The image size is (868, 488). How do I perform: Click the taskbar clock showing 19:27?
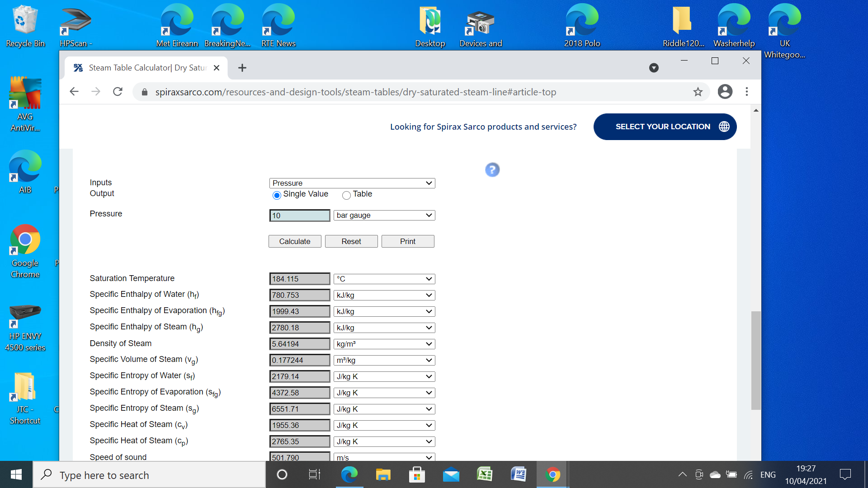click(x=806, y=474)
